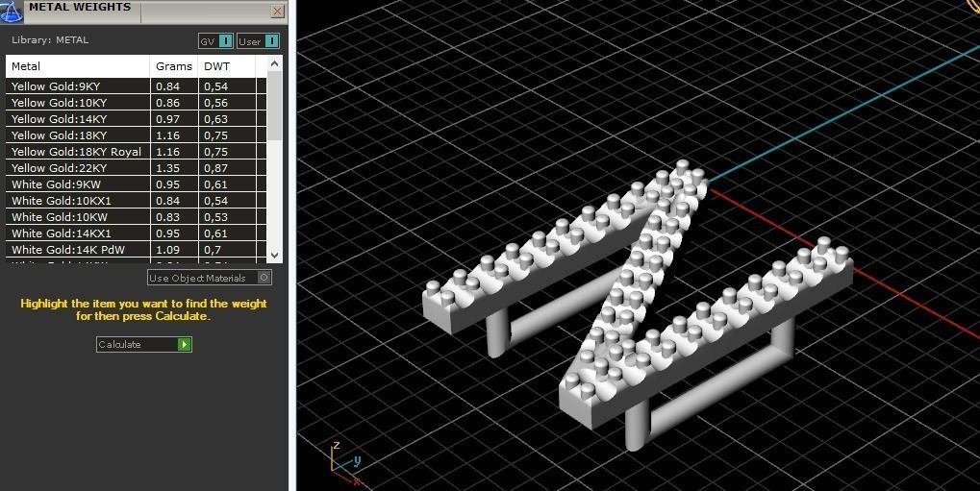Select the Yellow Gold:18KY row
The image size is (980, 491).
137,135
